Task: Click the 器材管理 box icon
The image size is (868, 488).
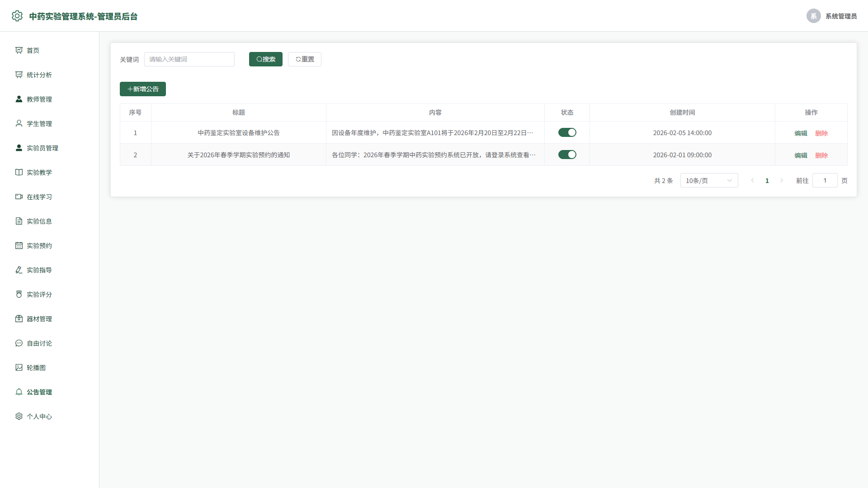Action: pyautogui.click(x=19, y=319)
